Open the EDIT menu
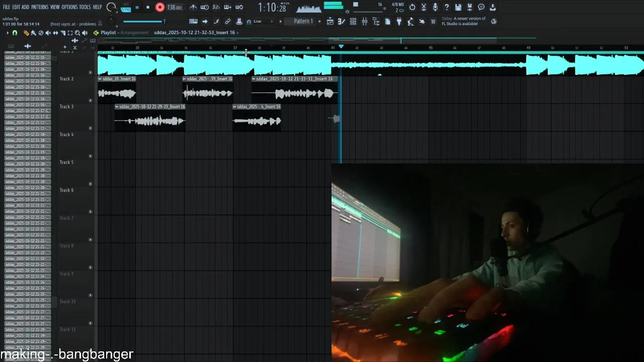 coord(16,7)
